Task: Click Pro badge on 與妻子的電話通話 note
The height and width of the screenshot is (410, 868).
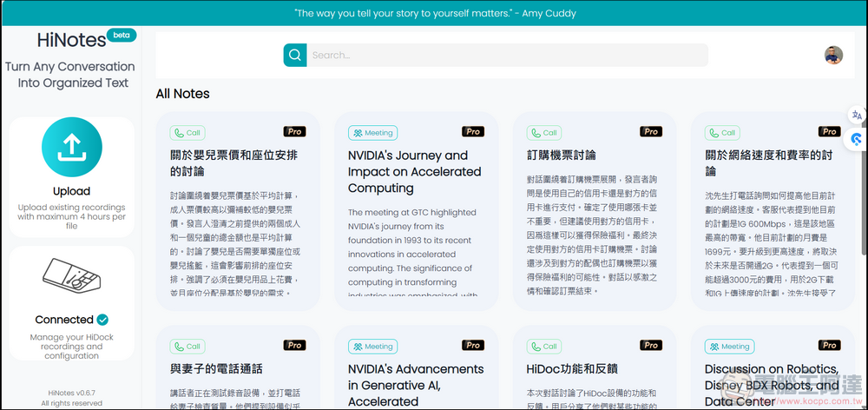Action: [294, 345]
